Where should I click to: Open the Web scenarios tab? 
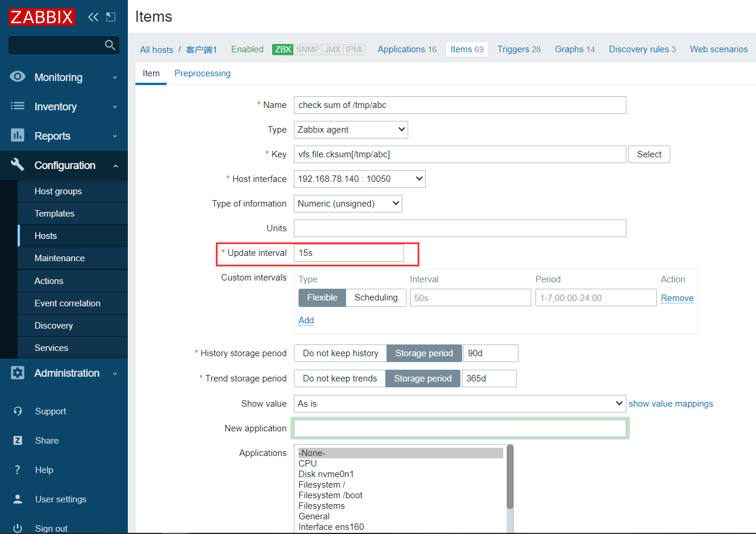[x=718, y=49]
